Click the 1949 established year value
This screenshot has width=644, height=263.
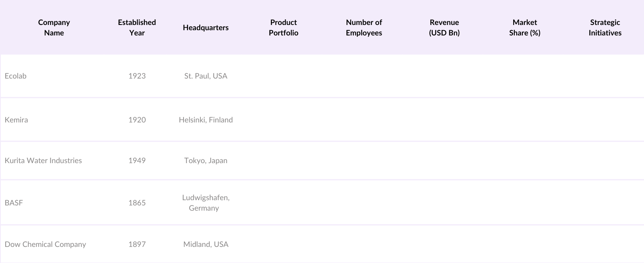pyautogui.click(x=137, y=160)
